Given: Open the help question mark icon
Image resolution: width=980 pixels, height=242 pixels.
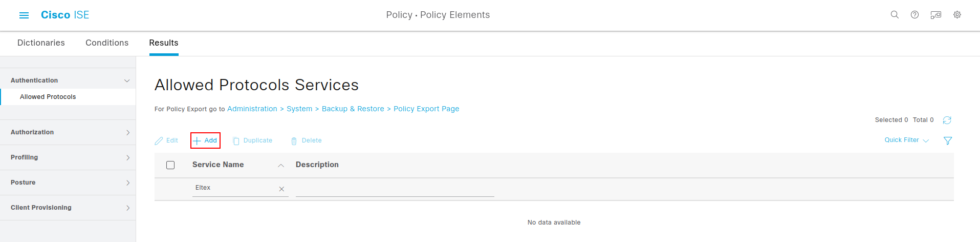Looking at the screenshot, I should point(914,15).
